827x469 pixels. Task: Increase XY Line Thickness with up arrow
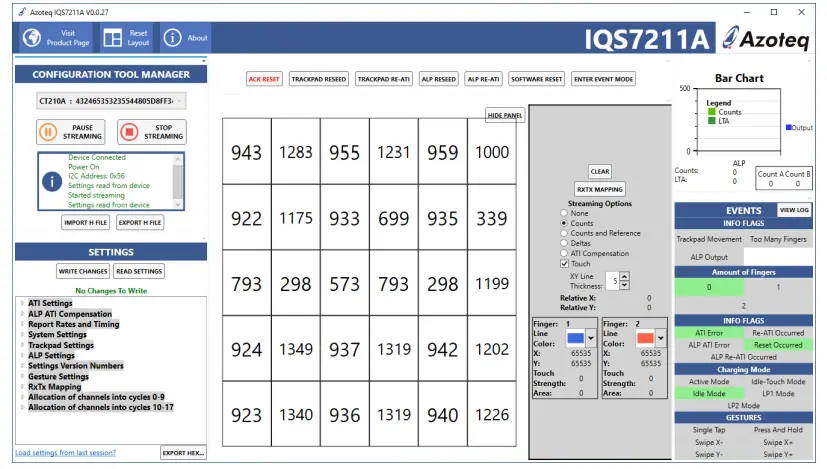[x=624, y=276]
